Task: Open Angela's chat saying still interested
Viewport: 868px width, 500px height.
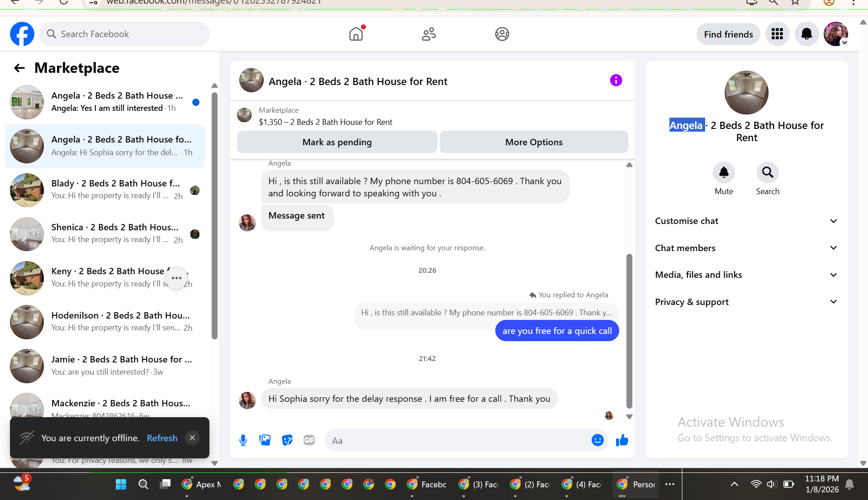Action: pyautogui.click(x=105, y=102)
